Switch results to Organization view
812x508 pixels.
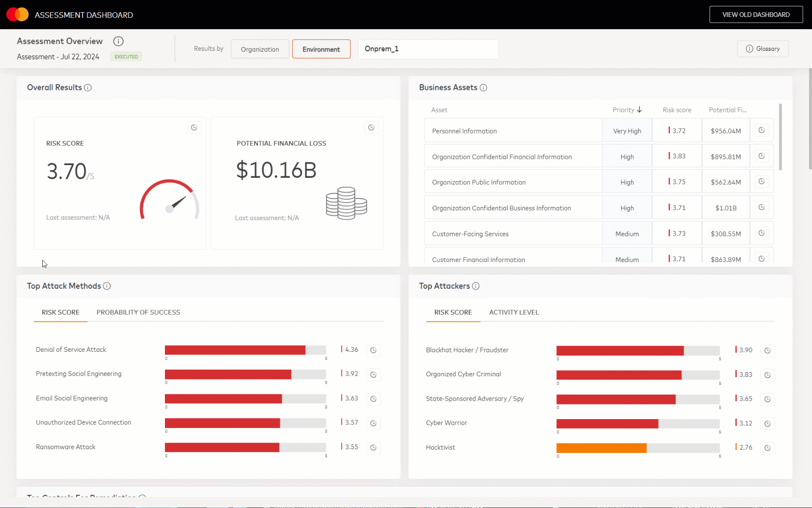(x=259, y=48)
